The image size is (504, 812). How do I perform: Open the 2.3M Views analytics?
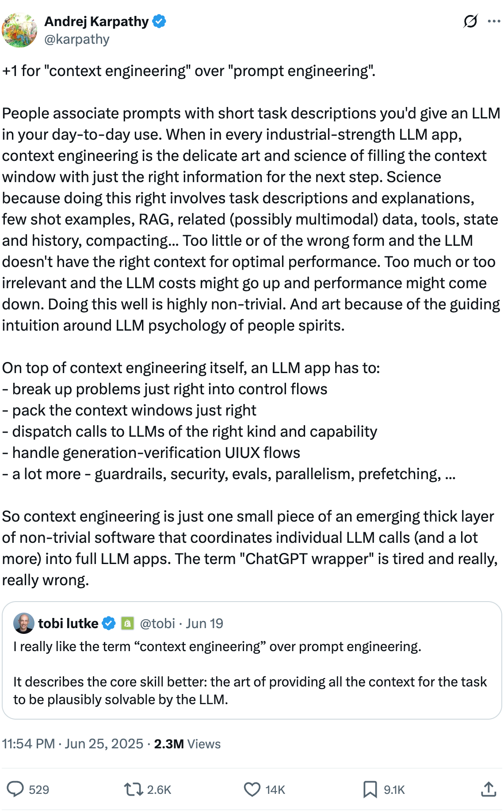pyautogui.click(x=187, y=743)
